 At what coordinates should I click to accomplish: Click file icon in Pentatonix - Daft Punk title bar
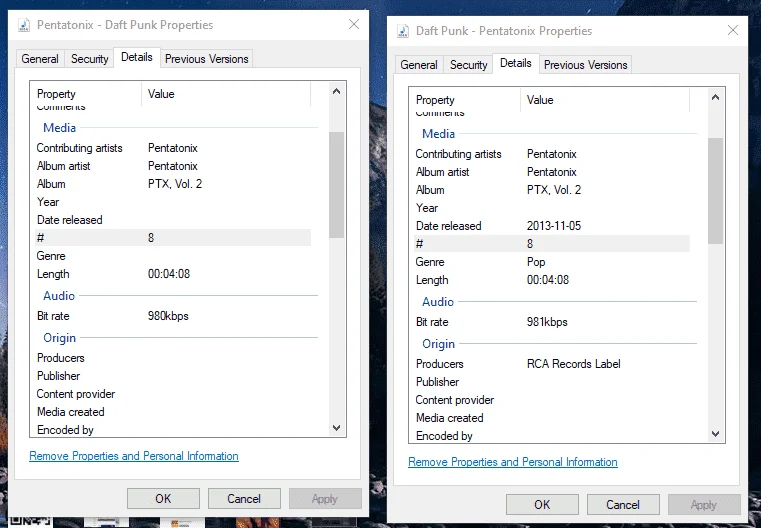(24, 25)
